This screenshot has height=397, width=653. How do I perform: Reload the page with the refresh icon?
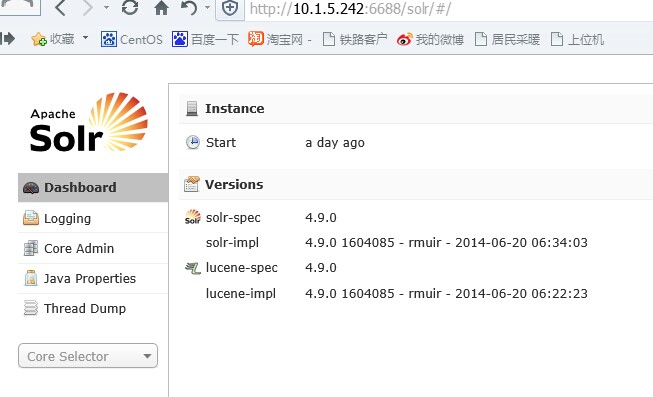(130, 8)
